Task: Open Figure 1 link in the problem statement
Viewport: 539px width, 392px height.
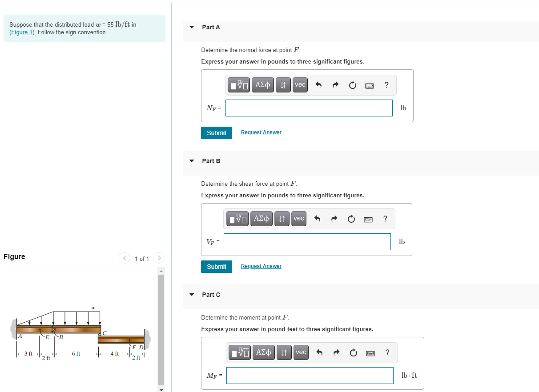Action: pyautogui.click(x=21, y=32)
